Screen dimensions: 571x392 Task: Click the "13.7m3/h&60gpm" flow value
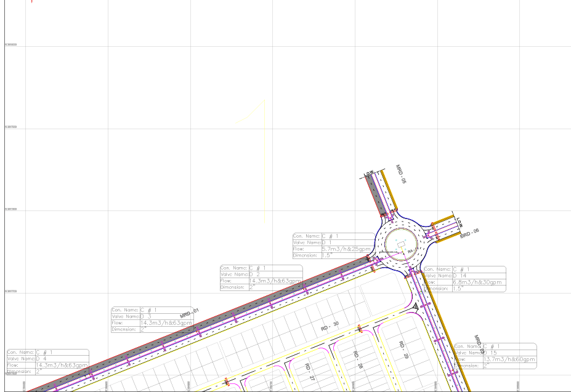coord(509,359)
